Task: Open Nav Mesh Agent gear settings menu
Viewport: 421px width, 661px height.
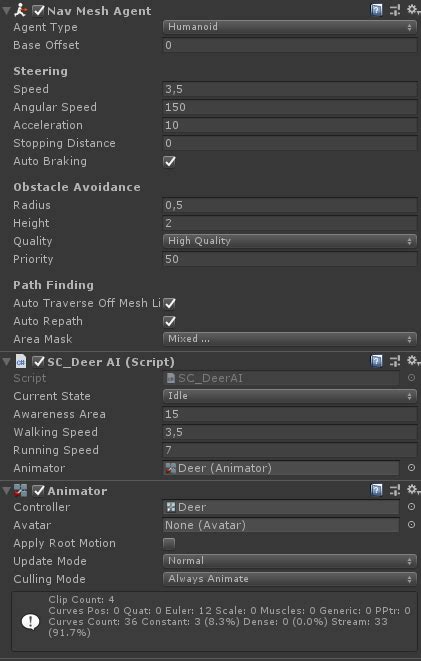Action: click(413, 9)
